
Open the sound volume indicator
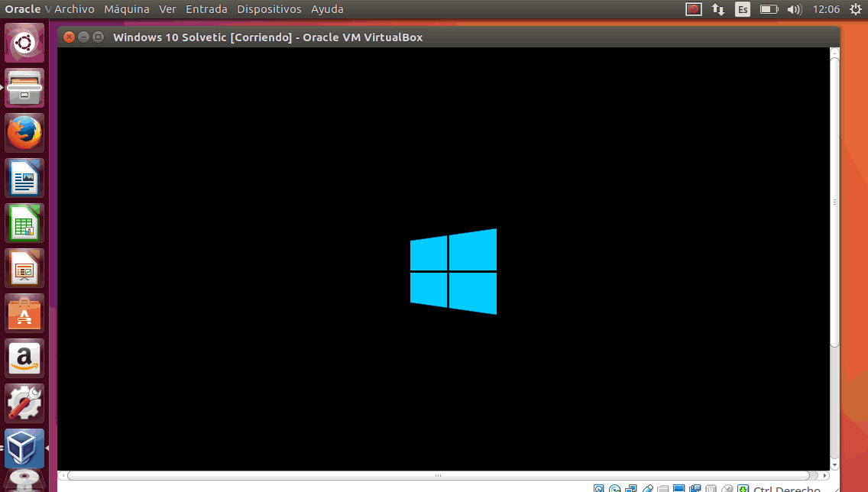point(795,9)
